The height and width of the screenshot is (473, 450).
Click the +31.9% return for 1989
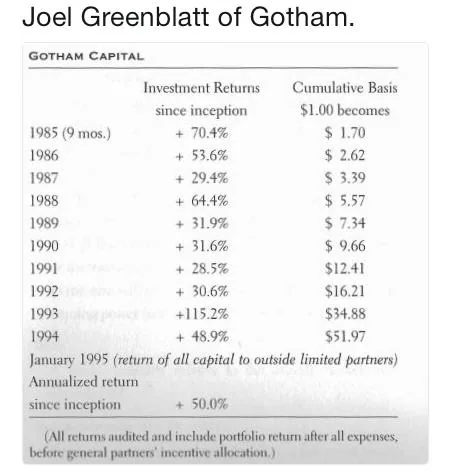(202, 223)
